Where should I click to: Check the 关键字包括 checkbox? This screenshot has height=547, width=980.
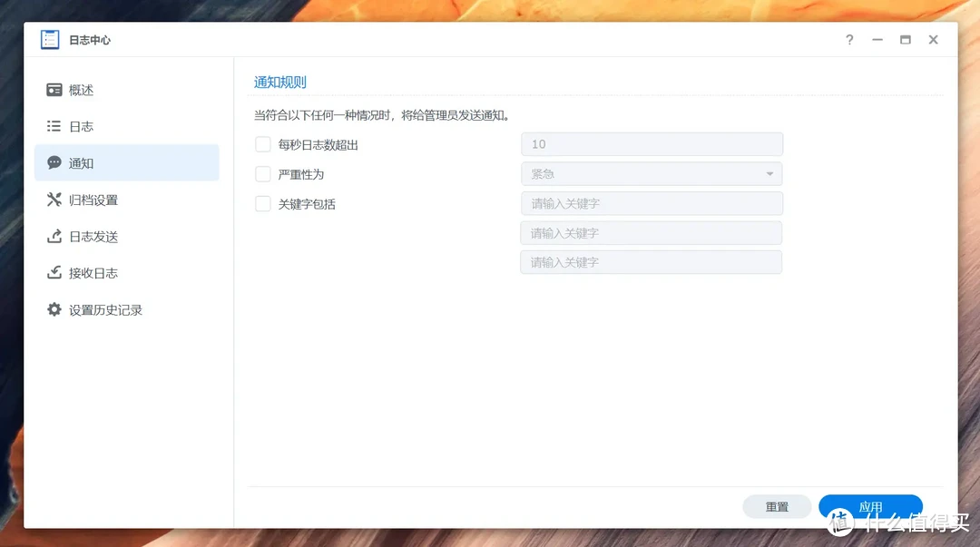pyautogui.click(x=263, y=204)
